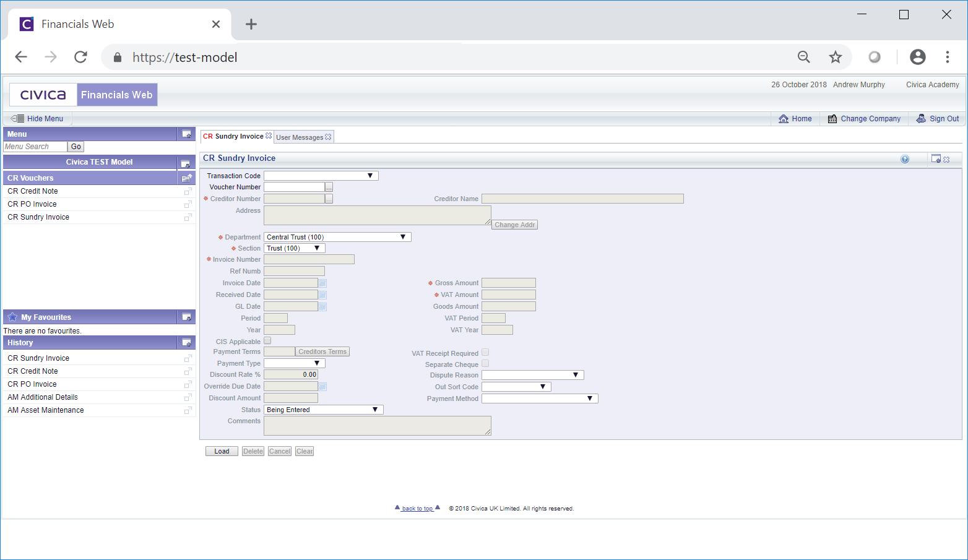Open CR Credit Note in new window icon (menu)
The height and width of the screenshot is (560, 968).
coord(188,191)
